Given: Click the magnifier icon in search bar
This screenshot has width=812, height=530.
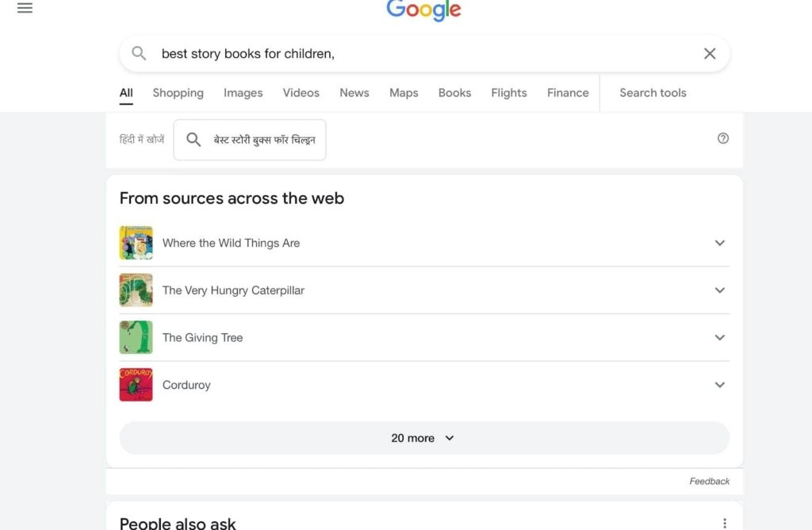Looking at the screenshot, I should coord(139,53).
